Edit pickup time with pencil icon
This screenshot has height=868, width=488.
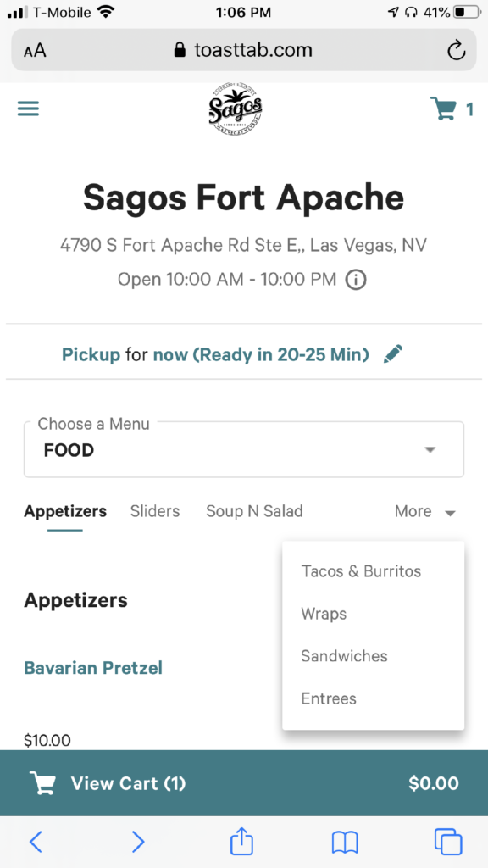tap(393, 353)
